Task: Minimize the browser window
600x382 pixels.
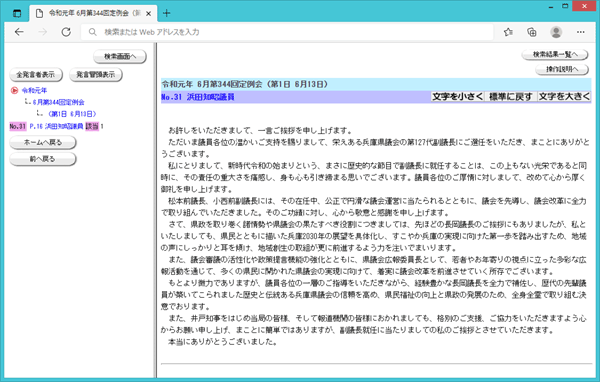Action: click(x=551, y=7)
